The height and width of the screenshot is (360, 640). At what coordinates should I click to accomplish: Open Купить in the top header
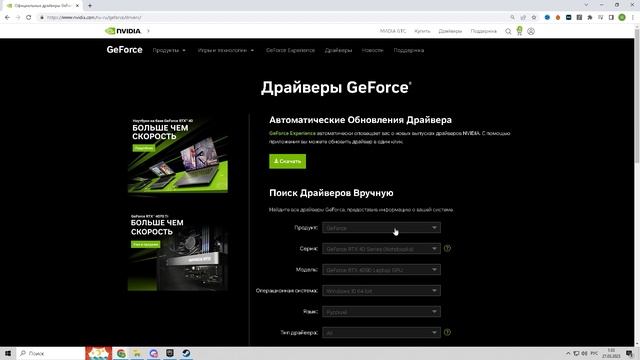coord(422,31)
